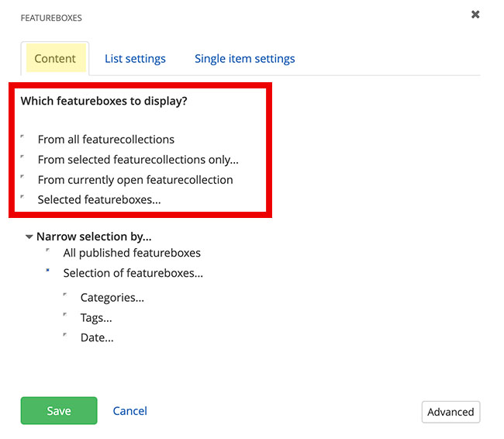This screenshot has width=504, height=439.
Task: Enable the Tags filter checkbox
Action: pyautogui.click(x=65, y=315)
